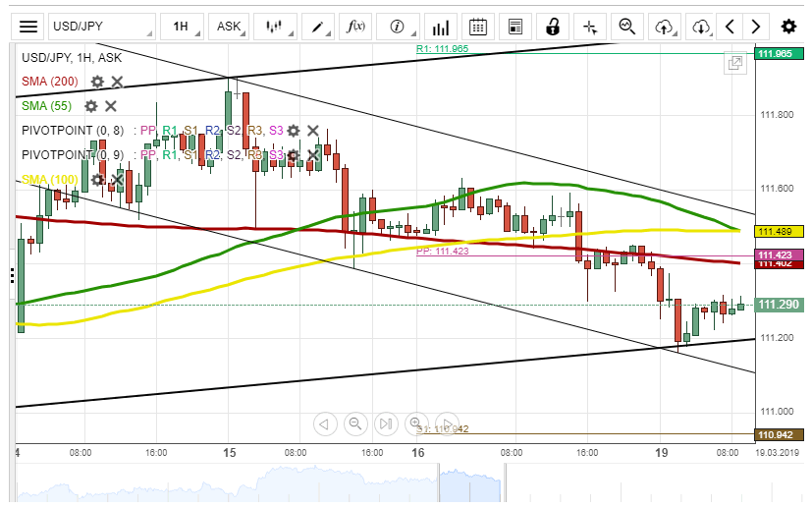812x508 pixels.
Task: Click the day 15 time-axis label
Action: click(x=230, y=453)
